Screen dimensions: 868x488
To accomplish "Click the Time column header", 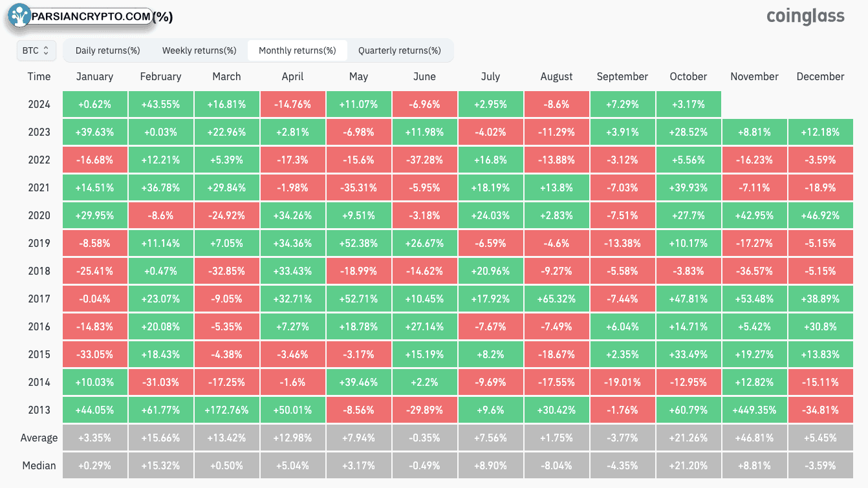I will [x=39, y=76].
